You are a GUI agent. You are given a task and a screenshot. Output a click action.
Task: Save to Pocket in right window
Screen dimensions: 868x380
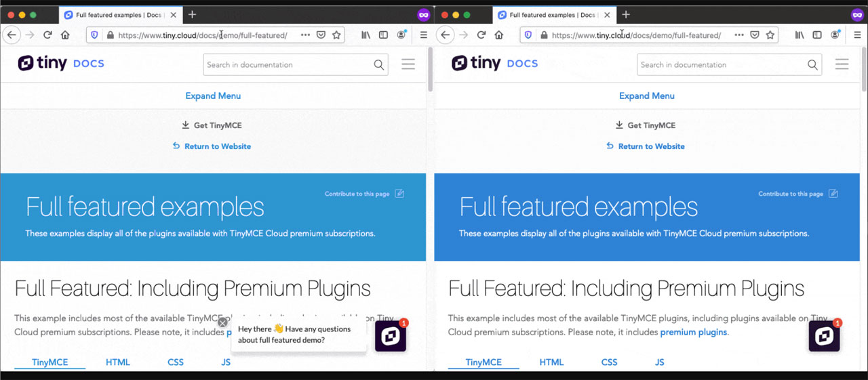click(755, 35)
